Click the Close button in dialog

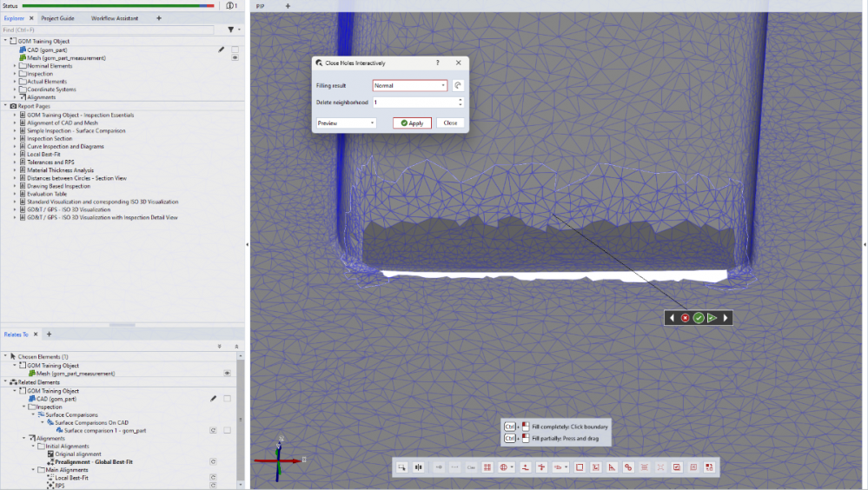pyautogui.click(x=450, y=123)
